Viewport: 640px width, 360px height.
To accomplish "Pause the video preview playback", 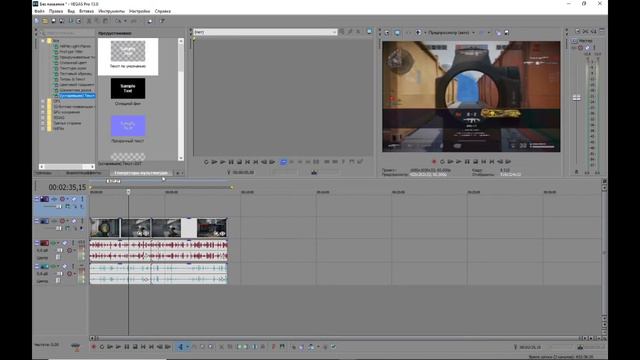I will point(467,162).
